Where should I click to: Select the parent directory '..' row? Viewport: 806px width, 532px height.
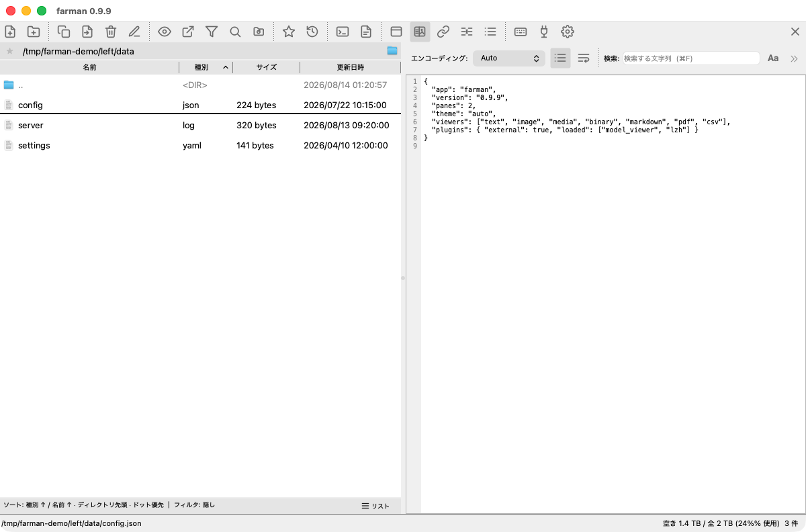point(200,85)
